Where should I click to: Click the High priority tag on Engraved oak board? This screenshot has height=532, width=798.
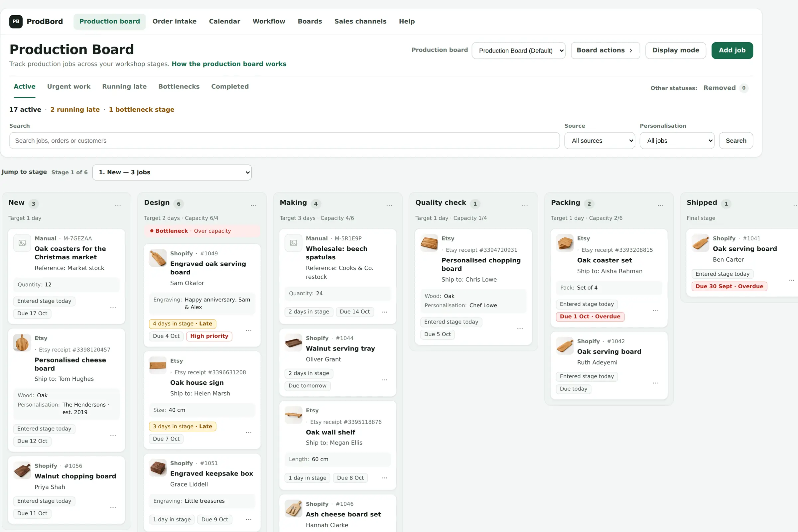[209, 336]
